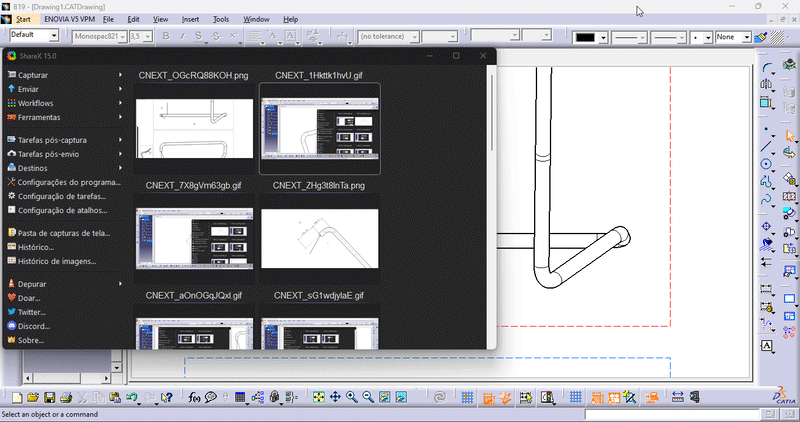The height and width of the screenshot is (422, 800).
Task: Click the Open file folder icon
Action: [x=33, y=397]
